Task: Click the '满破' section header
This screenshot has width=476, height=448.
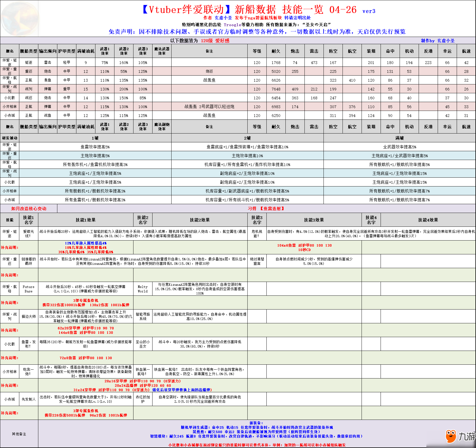Action: coord(400,138)
